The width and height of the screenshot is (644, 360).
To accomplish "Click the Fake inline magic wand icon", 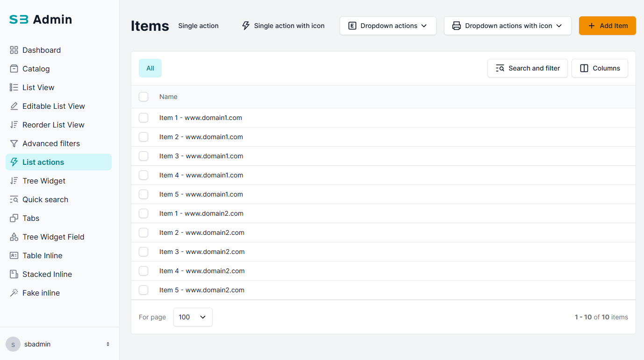I will coord(14,293).
